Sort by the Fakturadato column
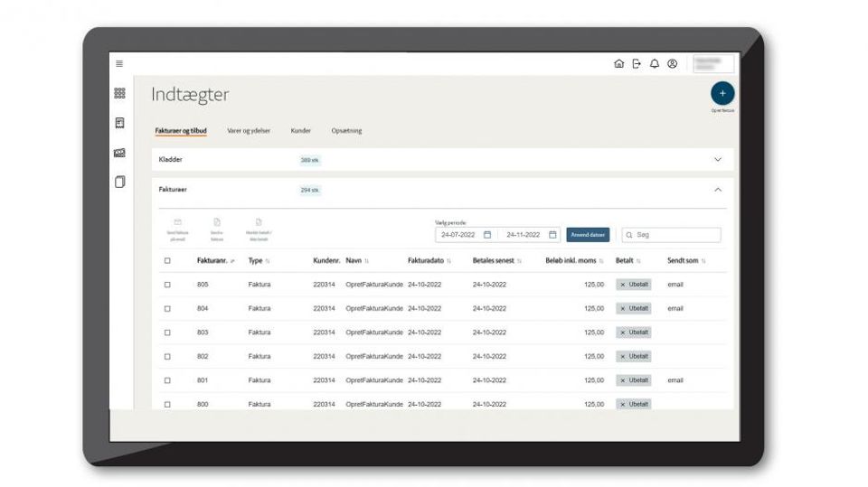This screenshot has height=487, width=868. 449,261
